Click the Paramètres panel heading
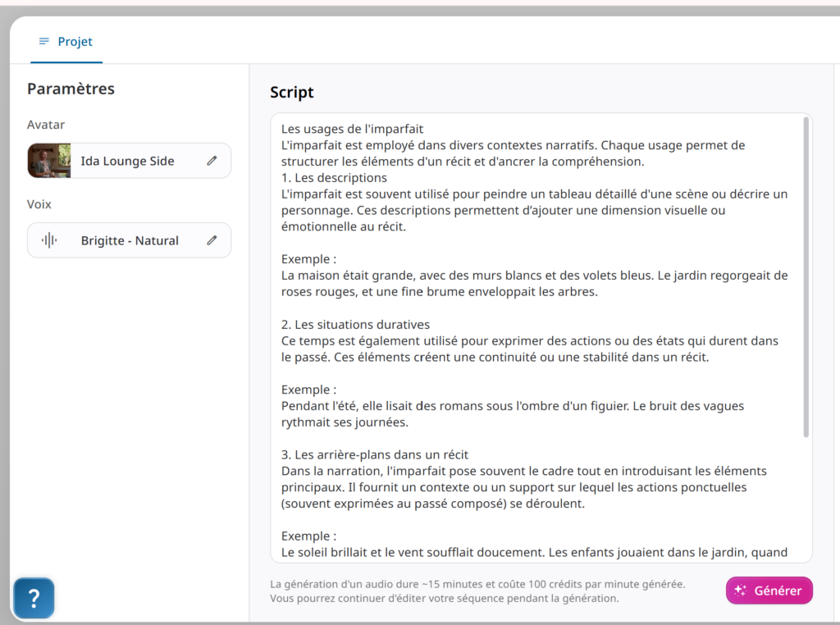The width and height of the screenshot is (840, 625). pos(71,89)
